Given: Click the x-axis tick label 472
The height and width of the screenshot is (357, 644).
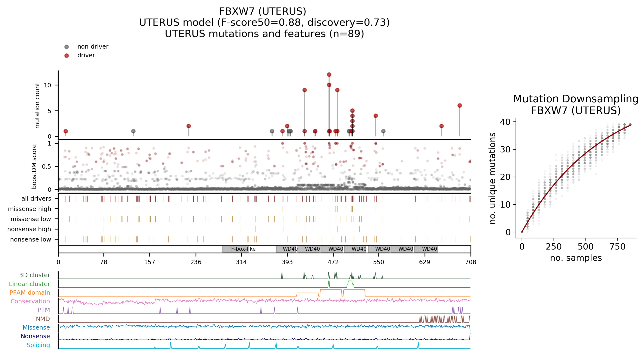Looking at the screenshot, I should tap(333, 262).
